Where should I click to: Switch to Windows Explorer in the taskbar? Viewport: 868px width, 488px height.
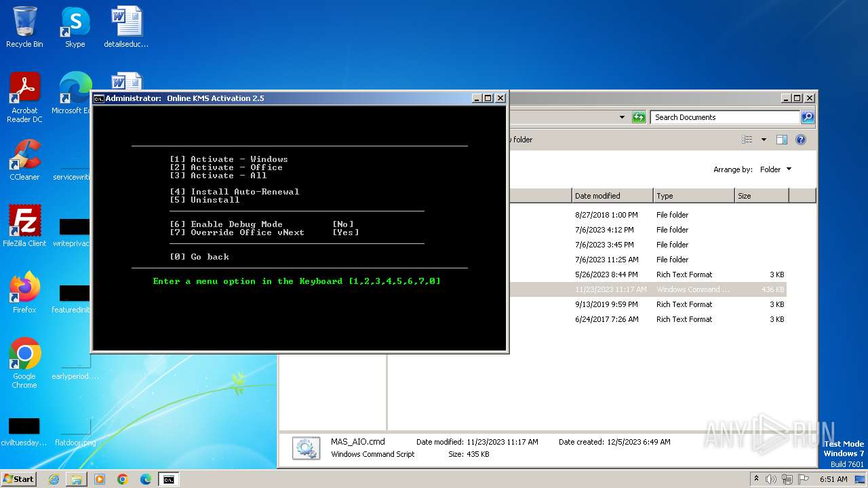coord(77,479)
